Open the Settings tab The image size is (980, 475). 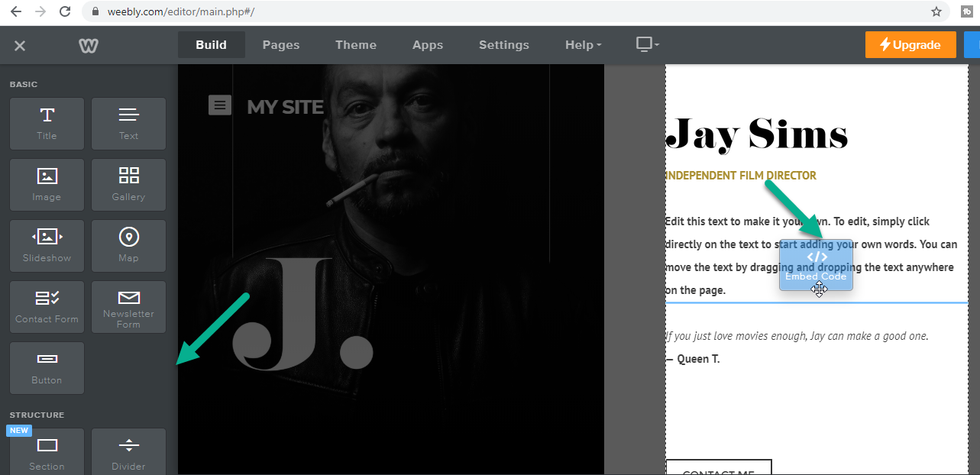point(504,45)
